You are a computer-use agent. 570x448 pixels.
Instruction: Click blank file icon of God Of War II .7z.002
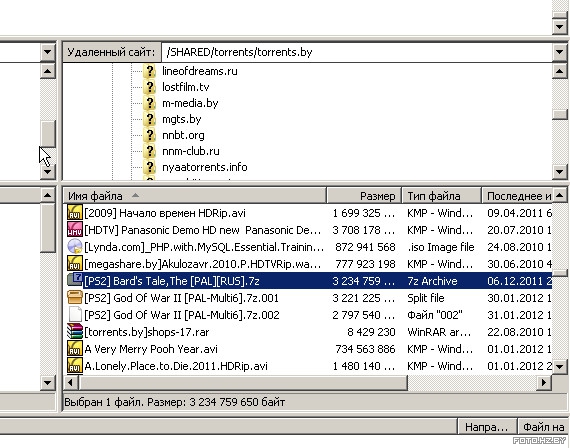(x=75, y=315)
